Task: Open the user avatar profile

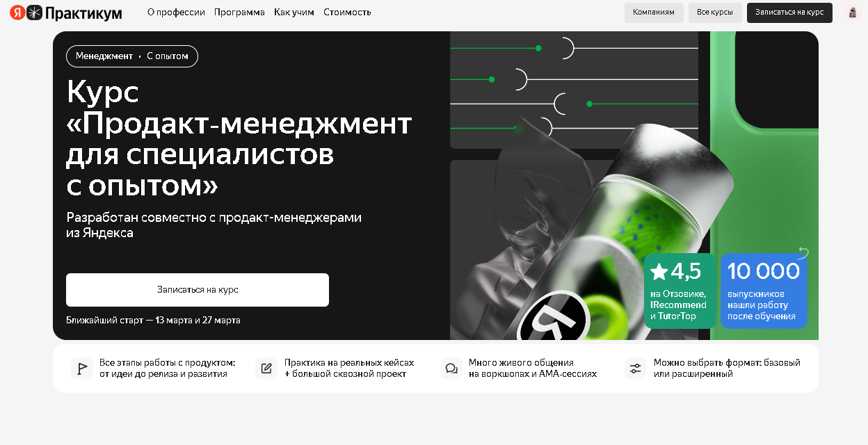Action: tap(852, 13)
